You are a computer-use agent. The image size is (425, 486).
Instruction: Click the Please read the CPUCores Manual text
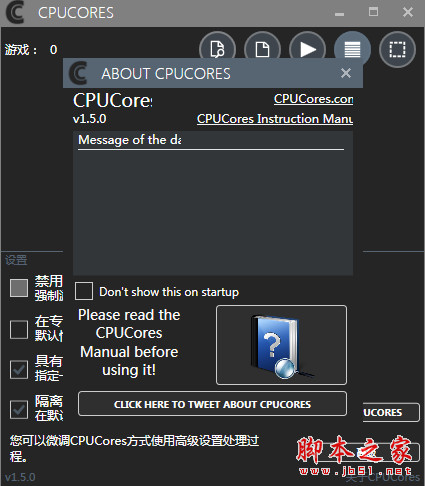tap(129, 342)
